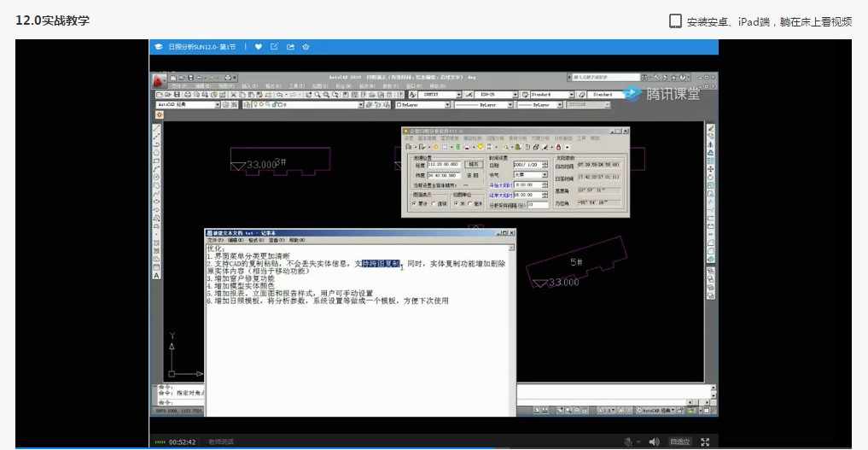868x450 pixels.
Task: Click Notepad line '1.界面菜单分类更加清晰'
Action: (248, 256)
